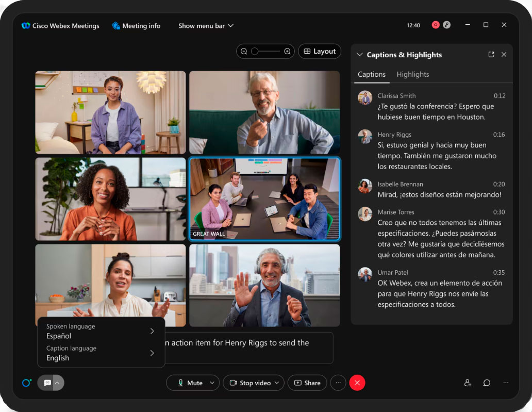Click the Share content button

pos(307,383)
